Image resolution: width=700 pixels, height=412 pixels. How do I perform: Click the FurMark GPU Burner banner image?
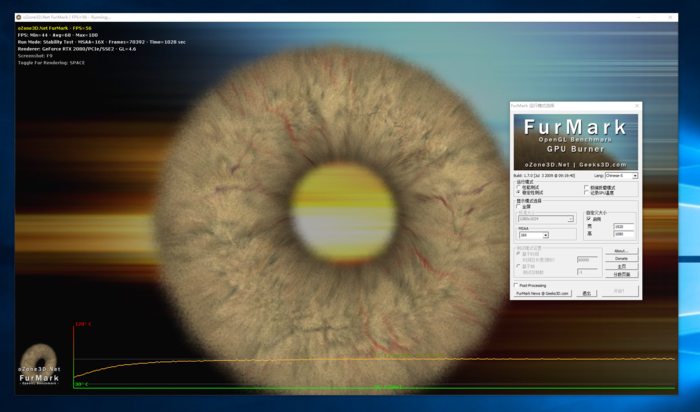click(576, 142)
